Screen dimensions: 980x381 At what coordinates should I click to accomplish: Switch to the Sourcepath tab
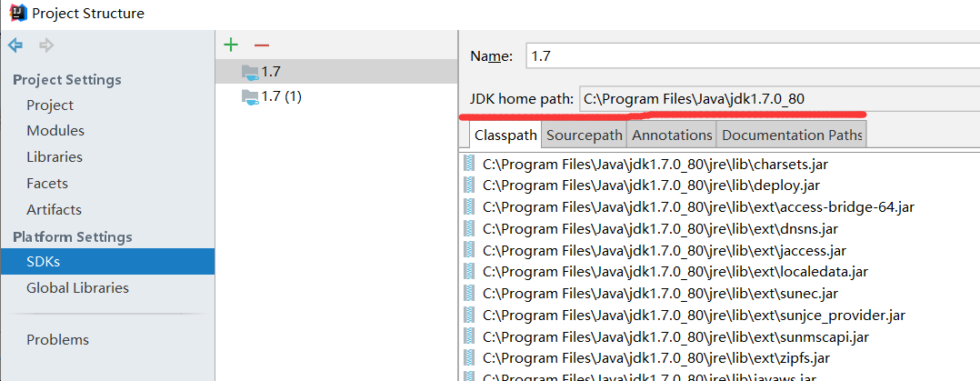[585, 135]
